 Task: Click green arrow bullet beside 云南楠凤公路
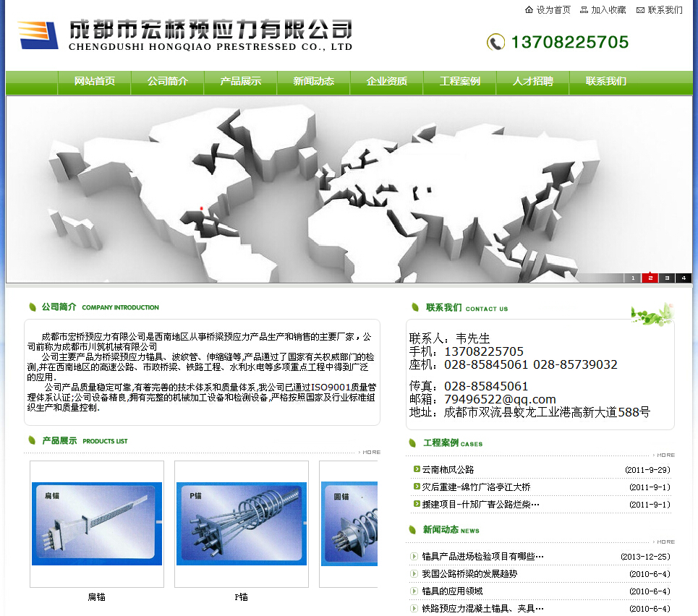tap(417, 469)
